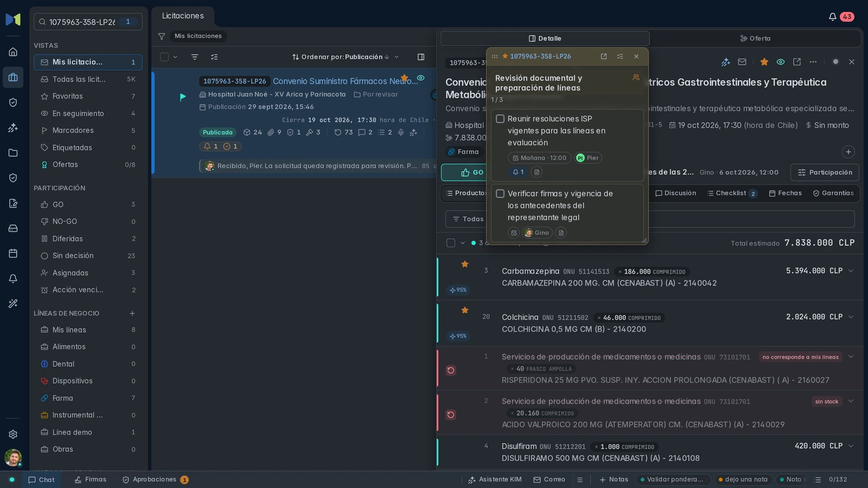Open the Chat button in bottom bar
The width and height of the screenshot is (868, 488).
(41, 480)
